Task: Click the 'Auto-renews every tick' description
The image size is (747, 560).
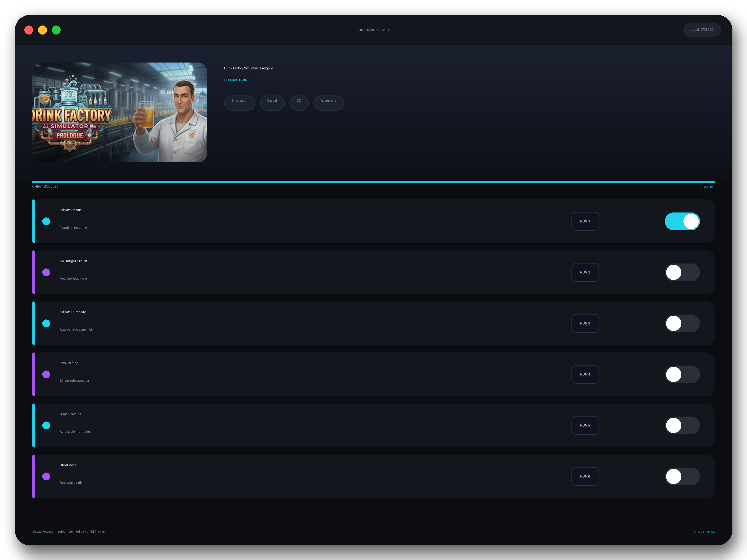Action: tap(76, 329)
